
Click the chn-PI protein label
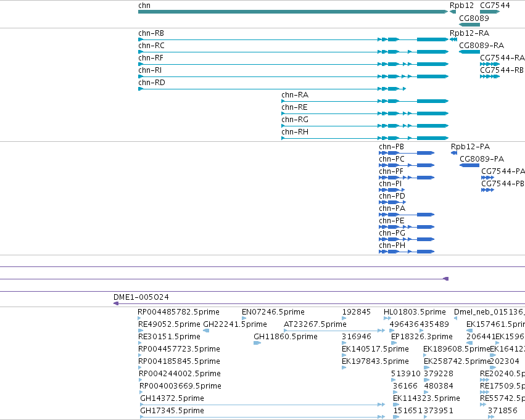[391, 184]
